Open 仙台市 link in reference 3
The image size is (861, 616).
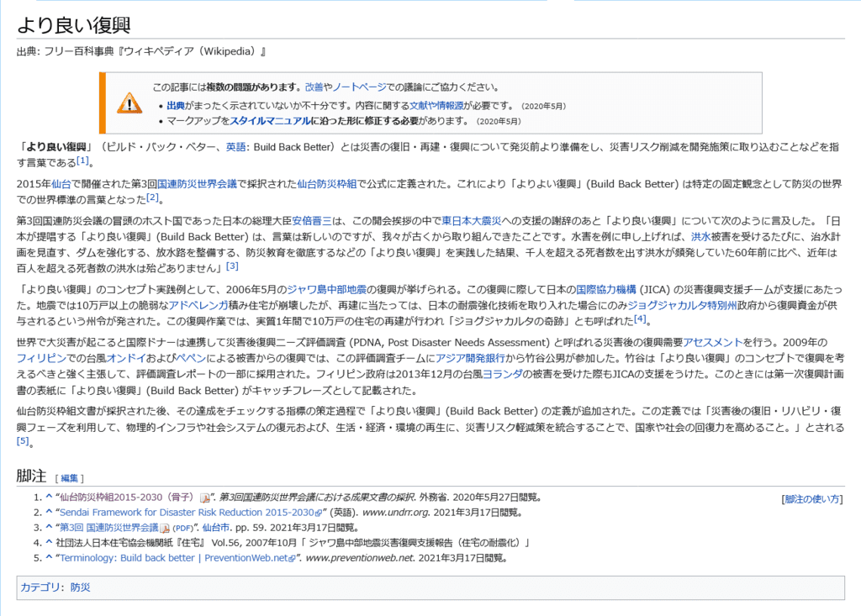(x=216, y=528)
